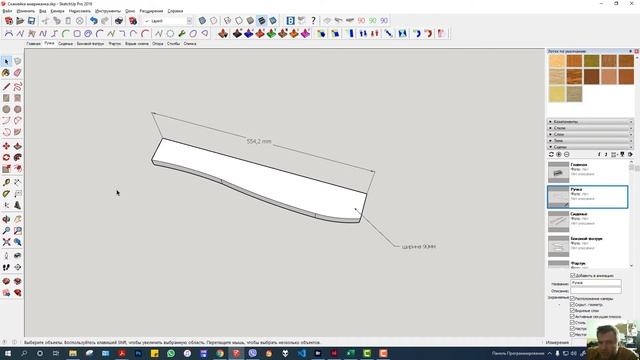Pick the olive green wood swatch
The image size is (640, 360).
click(591, 61)
